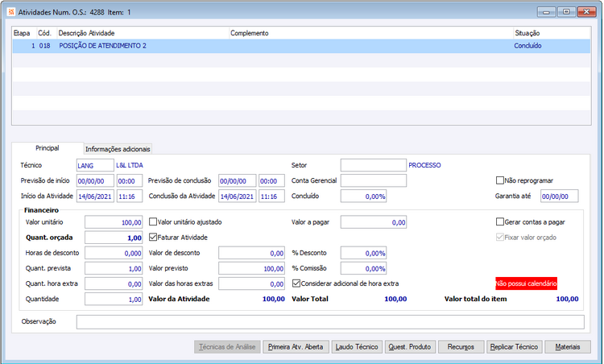
Task: Switch to Informações adicionais tab
Action: click(118, 149)
